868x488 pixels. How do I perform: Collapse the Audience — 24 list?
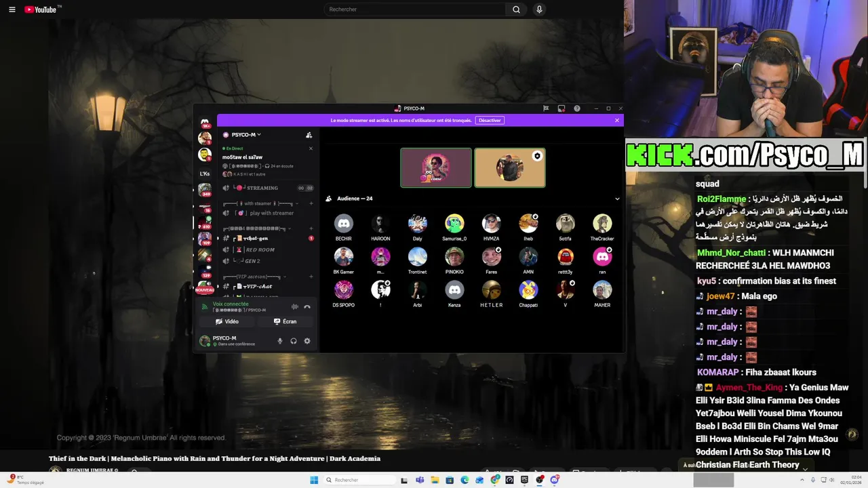pyautogui.click(x=617, y=199)
